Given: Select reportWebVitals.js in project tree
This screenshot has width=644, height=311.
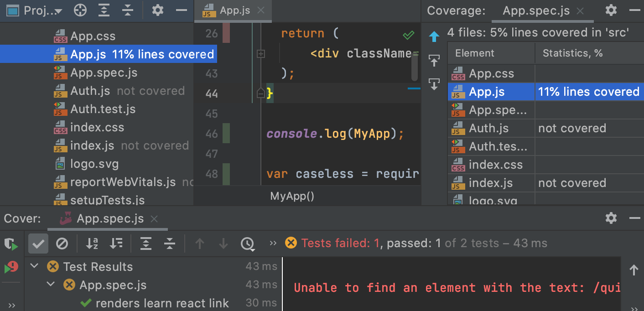Looking at the screenshot, I should click(123, 182).
